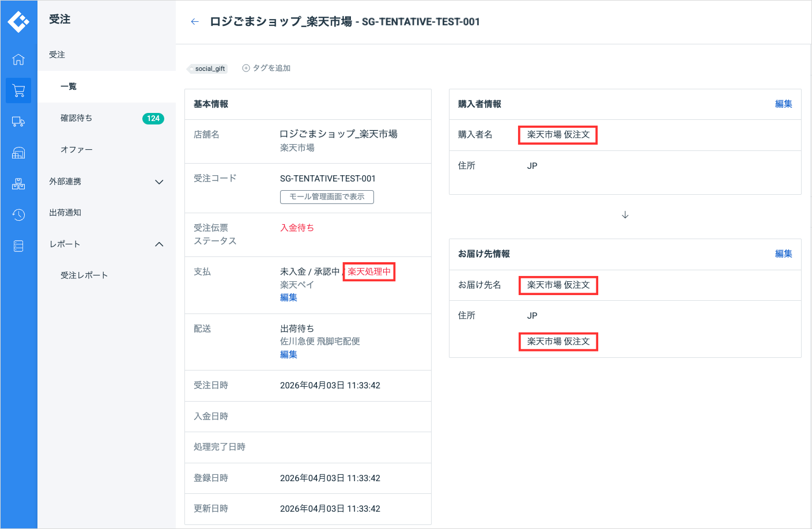Screen dimensions: 812x529
Task: Click the Logiless logo icon
Action: tap(18, 21)
